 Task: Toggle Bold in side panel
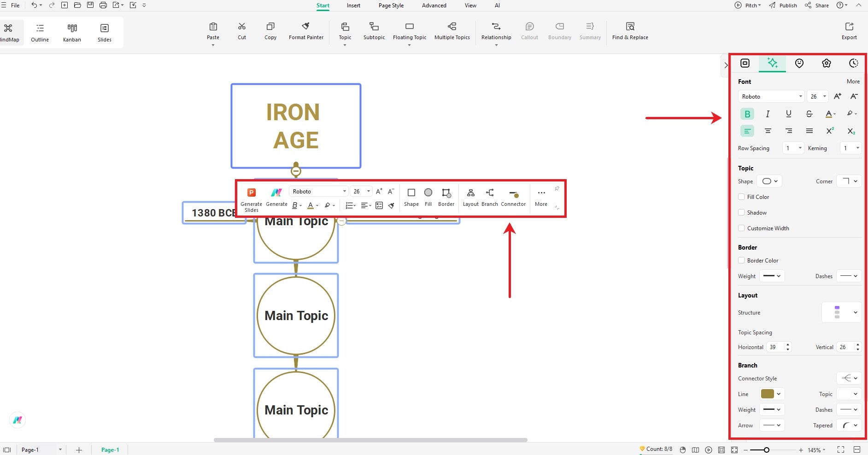(747, 114)
